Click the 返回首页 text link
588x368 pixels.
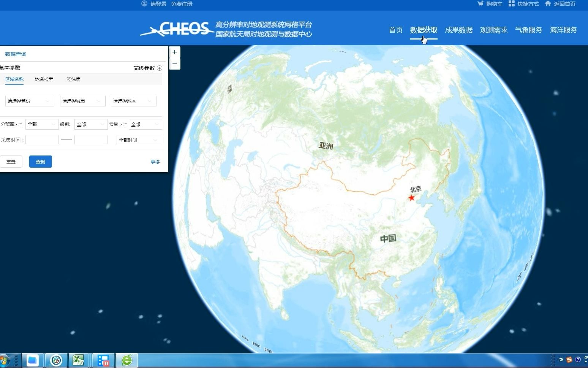pos(565,4)
